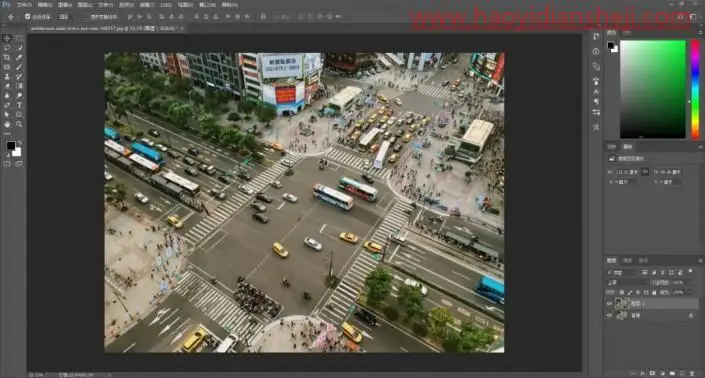Open the Filter menu
This screenshot has height=378, width=705.
click(147, 5)
